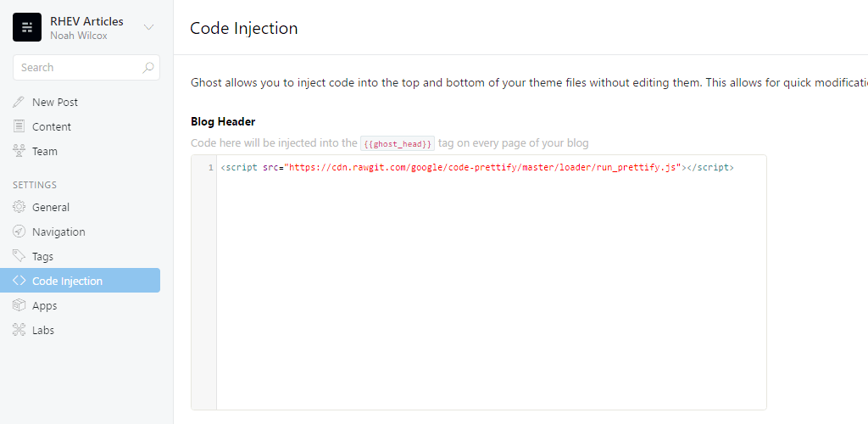Click inside the Blog Header code editor
Viewport: 868px width, 424px height.
491,282
